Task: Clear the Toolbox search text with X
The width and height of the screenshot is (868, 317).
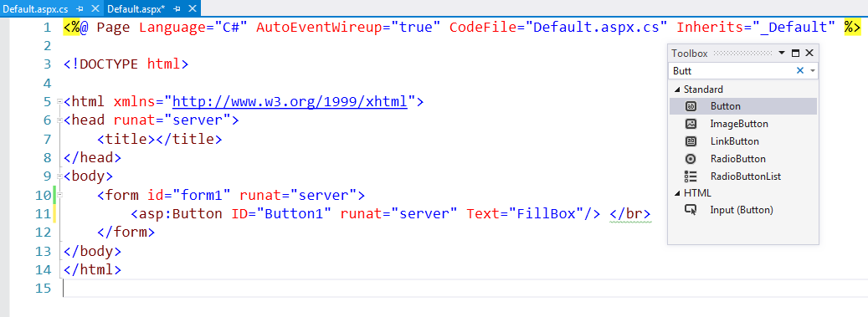Action: (799, 71)
